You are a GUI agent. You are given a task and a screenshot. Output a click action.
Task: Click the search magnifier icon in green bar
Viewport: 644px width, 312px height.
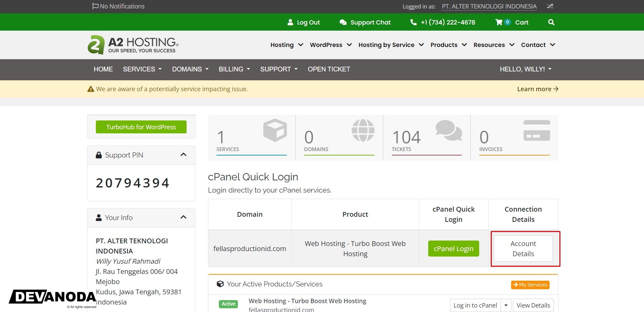(x=551, y=22)
